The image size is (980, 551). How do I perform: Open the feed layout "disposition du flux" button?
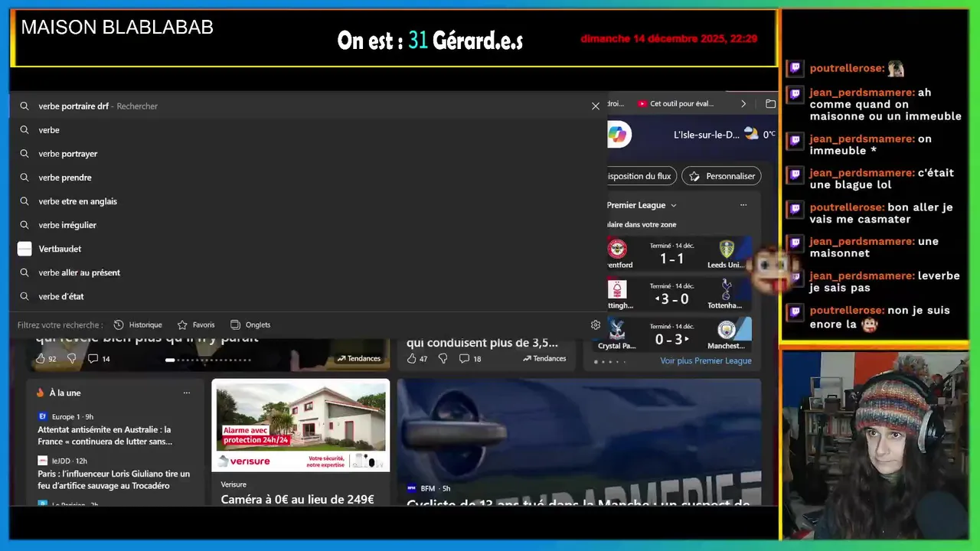pos(641,176)
